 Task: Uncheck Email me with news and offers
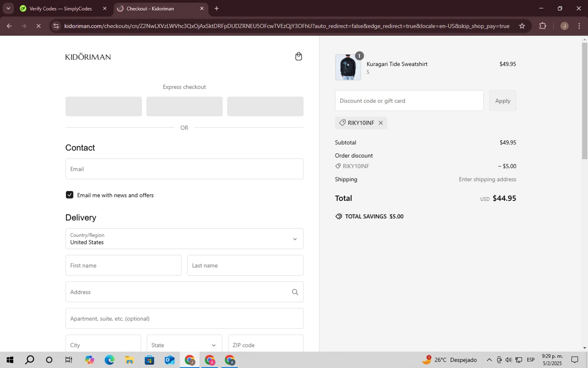[x=69, y=195]
